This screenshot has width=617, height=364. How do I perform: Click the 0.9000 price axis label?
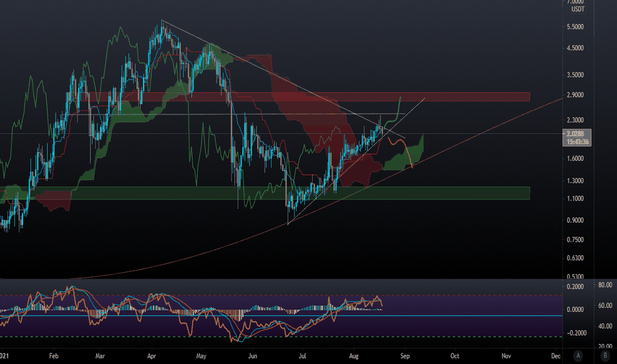(x=575, y=220)
